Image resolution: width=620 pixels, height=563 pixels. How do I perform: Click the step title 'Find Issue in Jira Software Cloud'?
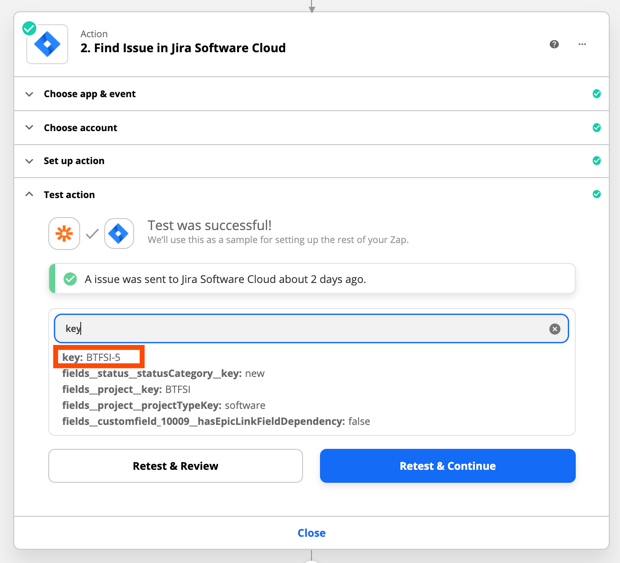[183, 48]
